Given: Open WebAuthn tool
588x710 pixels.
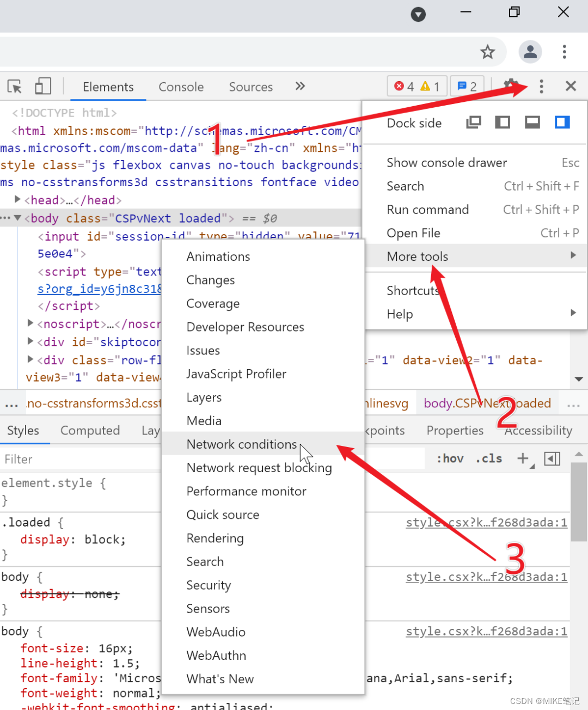Looking at the screenshot, I should 263,654.
